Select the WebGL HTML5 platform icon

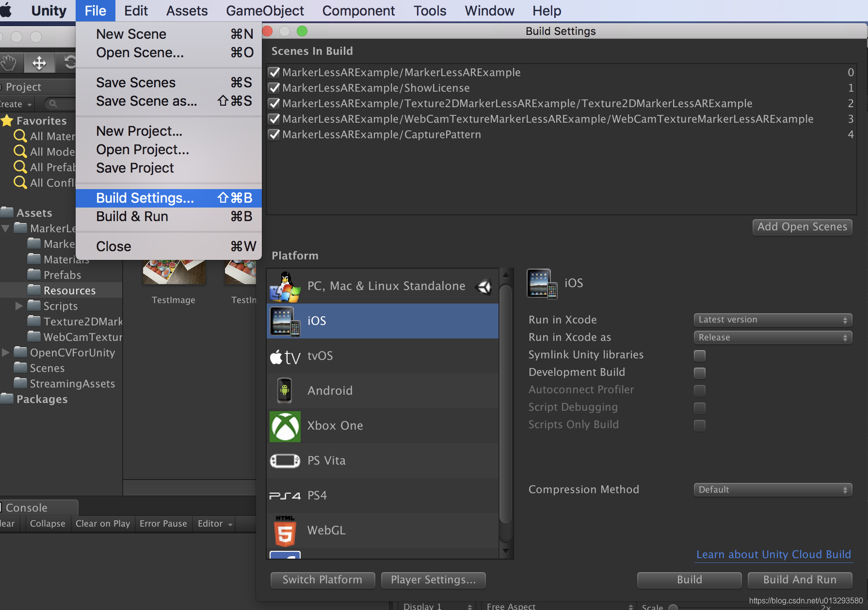pos(285,530)
